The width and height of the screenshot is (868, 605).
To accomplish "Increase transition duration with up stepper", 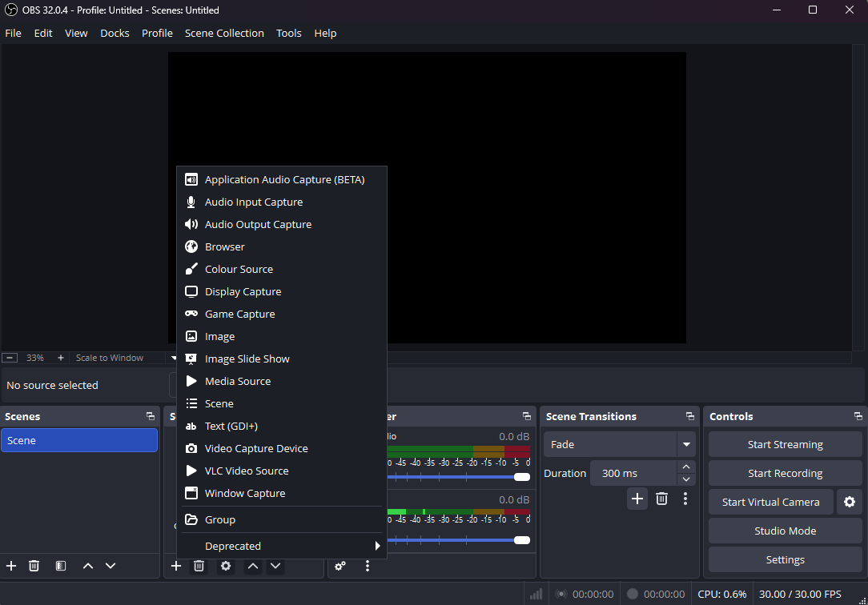I will pyautogui.click(x=685, y=467).
